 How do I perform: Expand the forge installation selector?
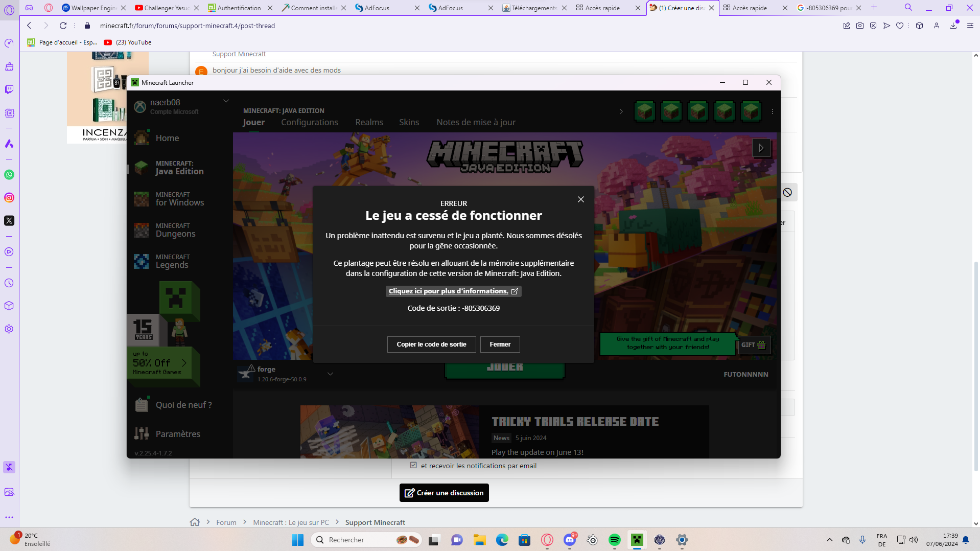[x=330, y=374]
